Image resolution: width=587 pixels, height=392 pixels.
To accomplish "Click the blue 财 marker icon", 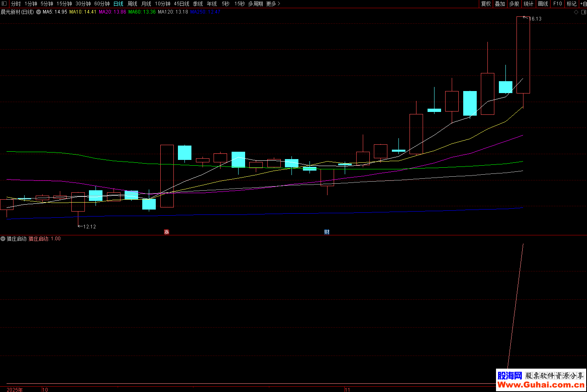I will [327, 232].
